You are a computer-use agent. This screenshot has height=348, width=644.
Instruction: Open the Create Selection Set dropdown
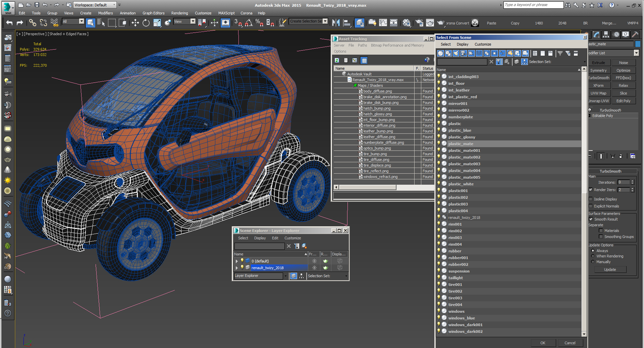pyautogui.click(x=309, y=21)
